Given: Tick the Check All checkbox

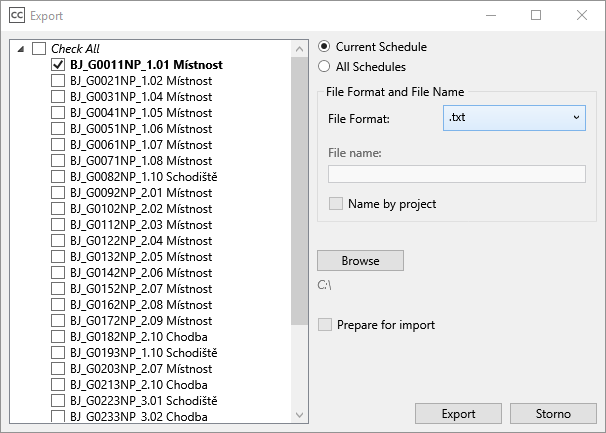Looking at the screenshot, I should point(39,48).
